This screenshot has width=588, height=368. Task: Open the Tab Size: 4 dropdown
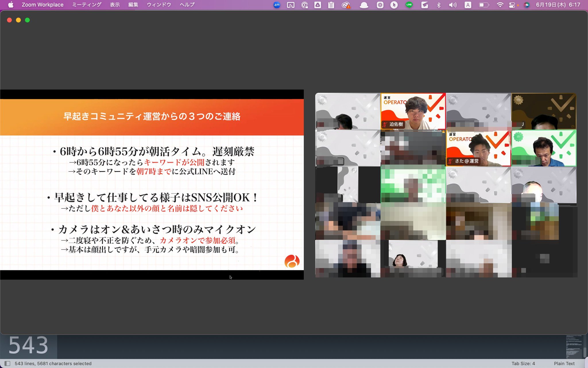pyautogui.click(x=523, y=363)
